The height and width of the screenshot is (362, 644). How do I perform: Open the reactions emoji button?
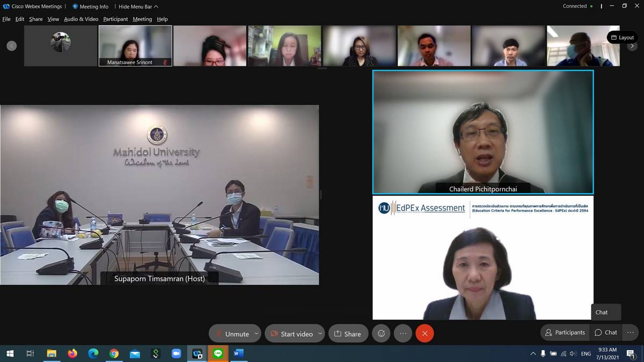click(381, 334)
